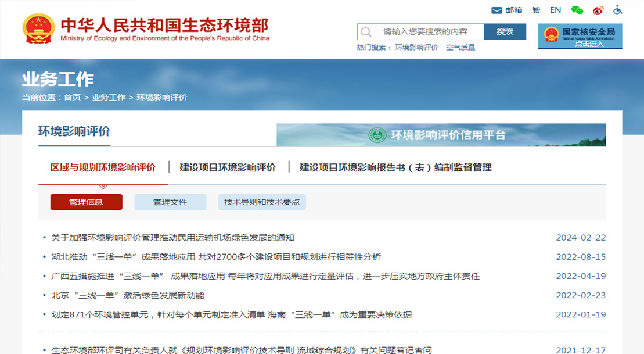Click inside the search input field

point(430,31)
